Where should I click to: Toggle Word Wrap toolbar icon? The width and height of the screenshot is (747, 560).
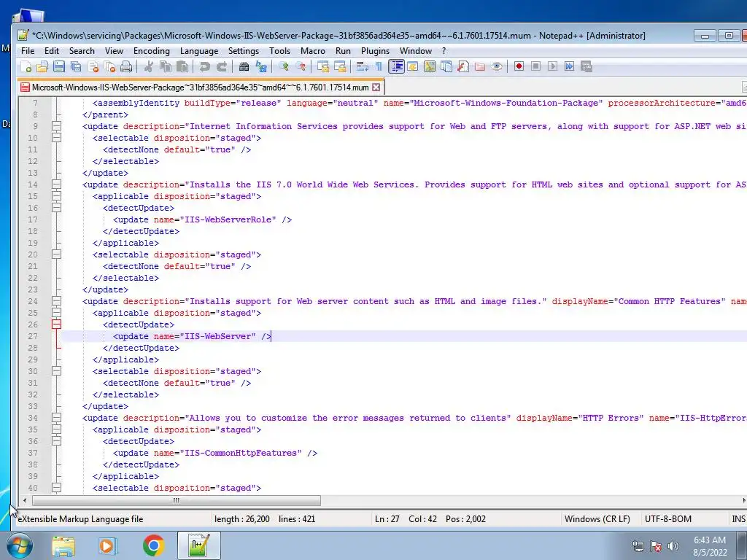(362, 66)
